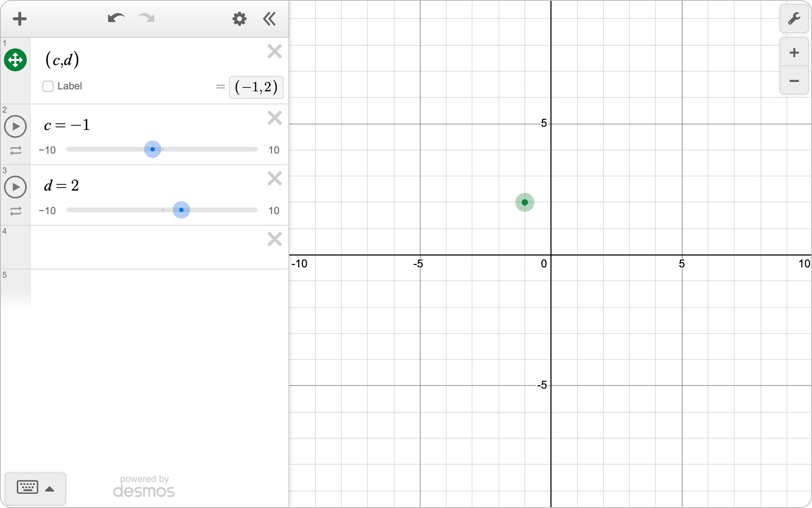Screen dimensions: 812x508
Task: Play animation for slider d
Action: coord(15,187)
